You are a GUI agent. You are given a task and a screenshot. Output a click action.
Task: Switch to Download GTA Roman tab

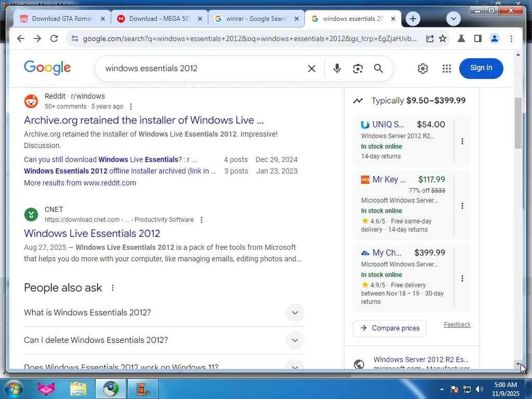tap(61, 19)
